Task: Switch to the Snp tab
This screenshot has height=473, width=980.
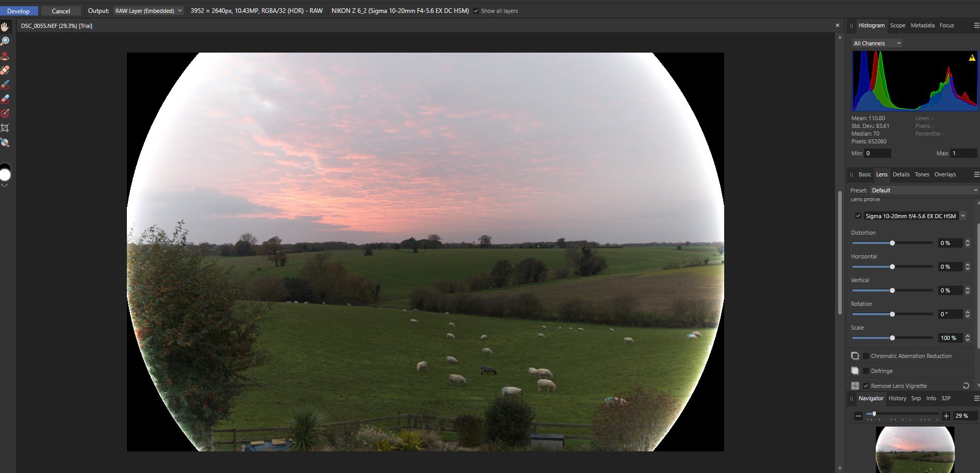Action: 916,398
